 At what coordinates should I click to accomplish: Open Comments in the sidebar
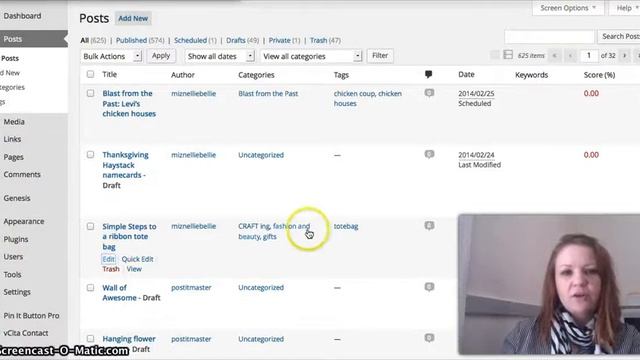[x=22, y=174]
